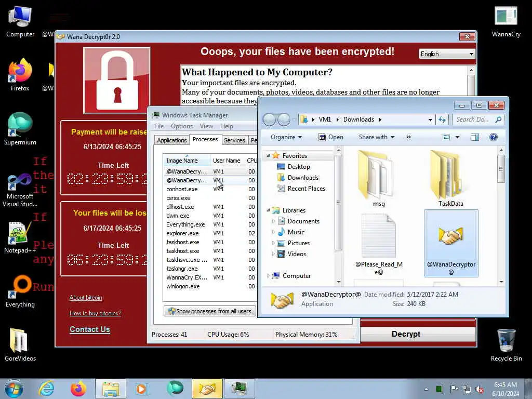This screenshot has width=532, height=399.
Task: Open the Organize dropdown menu
Action: [x=286, y=137]
